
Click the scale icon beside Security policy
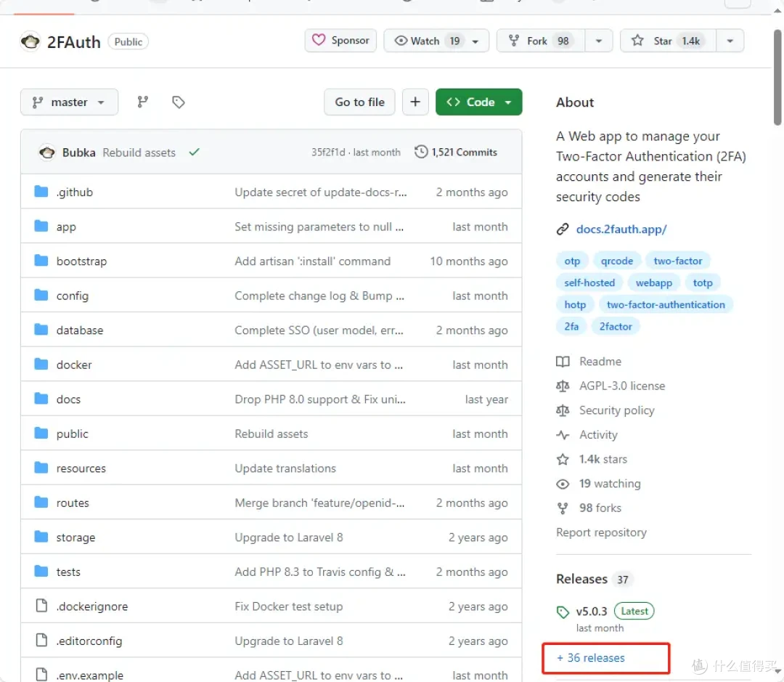point(563,410)
